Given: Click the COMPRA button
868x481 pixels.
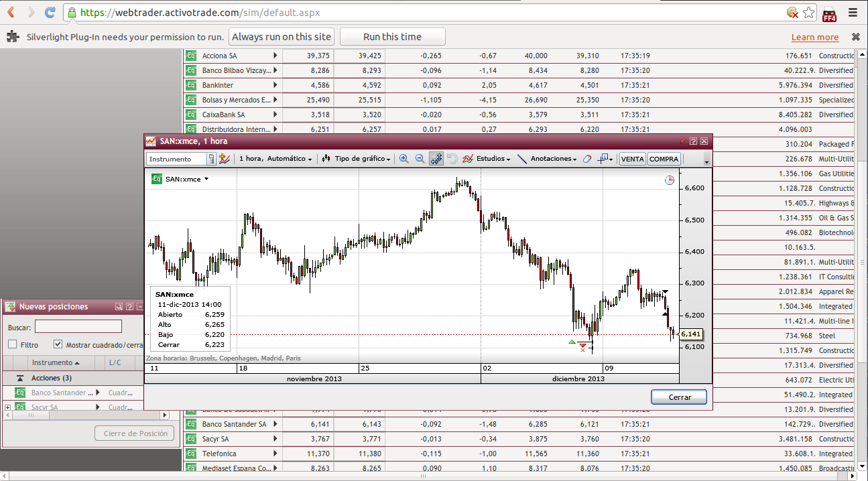Looking at the screenshot, I should point(664,159).
